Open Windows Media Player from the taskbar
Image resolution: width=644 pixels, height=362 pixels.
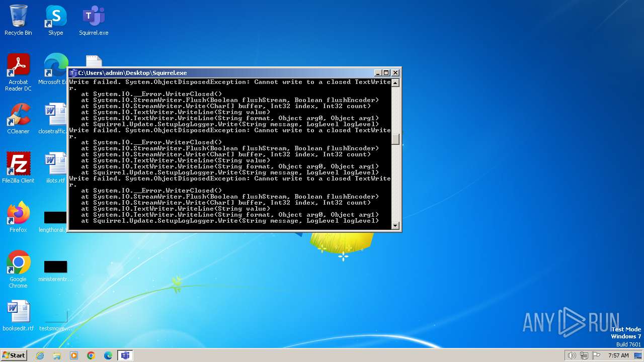coord(74,355)
